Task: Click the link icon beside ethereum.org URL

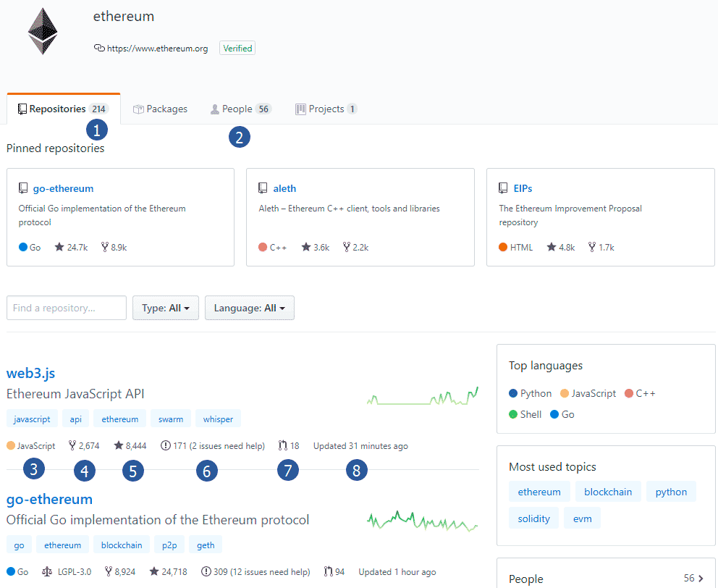Action: [99, 48]
